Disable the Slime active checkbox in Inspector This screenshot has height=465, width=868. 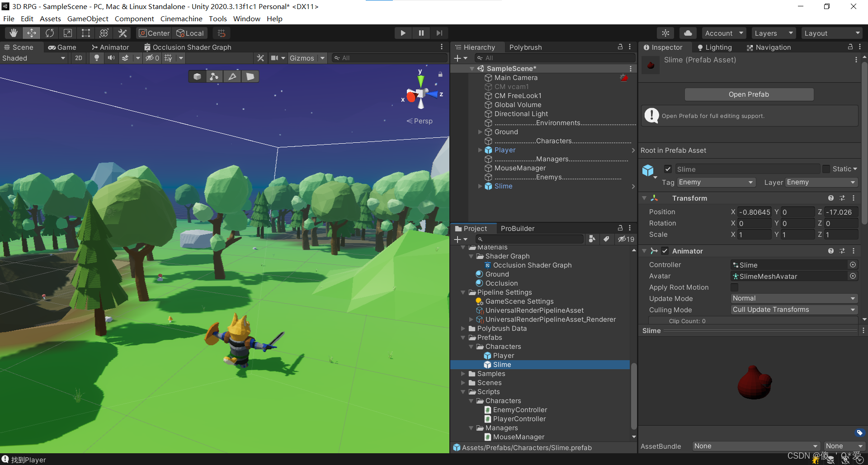click(x=668, y=169)
